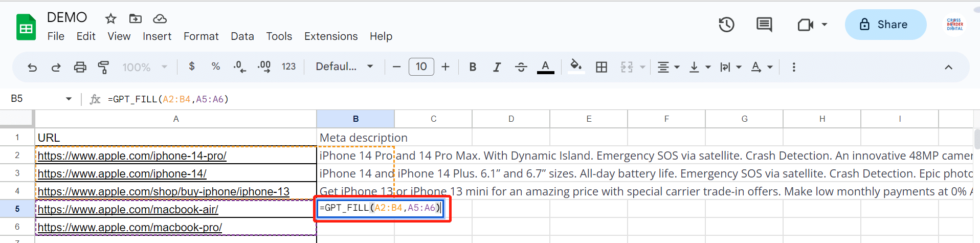
Task: Toggle strikethrough formatting
Action: pyautogui.click(x=521, y=67)
